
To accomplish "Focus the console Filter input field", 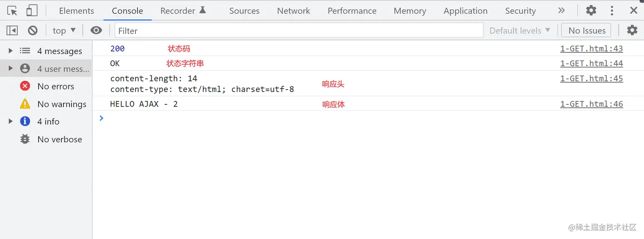I will pyautogui.click(x=299, y=30).
